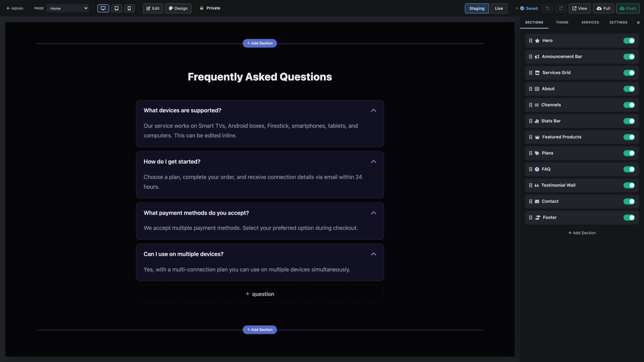
Task: Click the FAQ question-mark icon
Action: click(x=537, y=170)
